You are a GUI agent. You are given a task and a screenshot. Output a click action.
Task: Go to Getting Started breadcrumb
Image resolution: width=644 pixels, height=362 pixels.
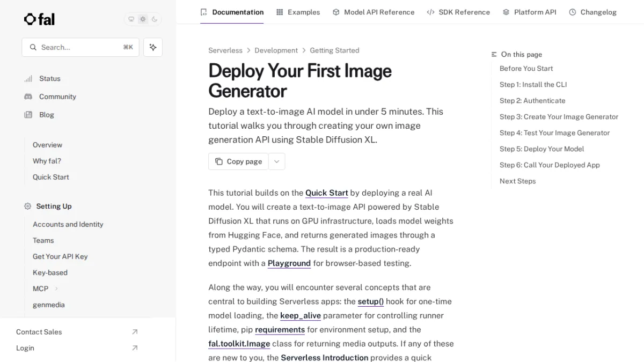[x=334, y=50]
